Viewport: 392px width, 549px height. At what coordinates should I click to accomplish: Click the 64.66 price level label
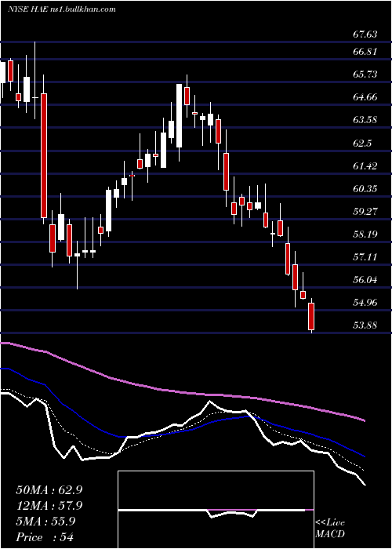pos(365,97)
